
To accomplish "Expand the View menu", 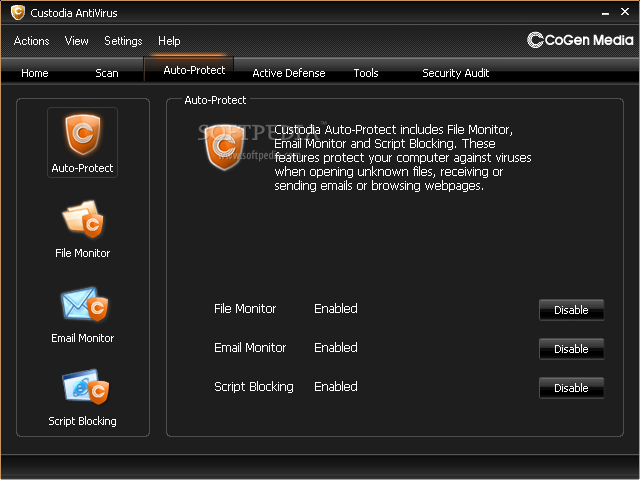I will tap(77, 41).
